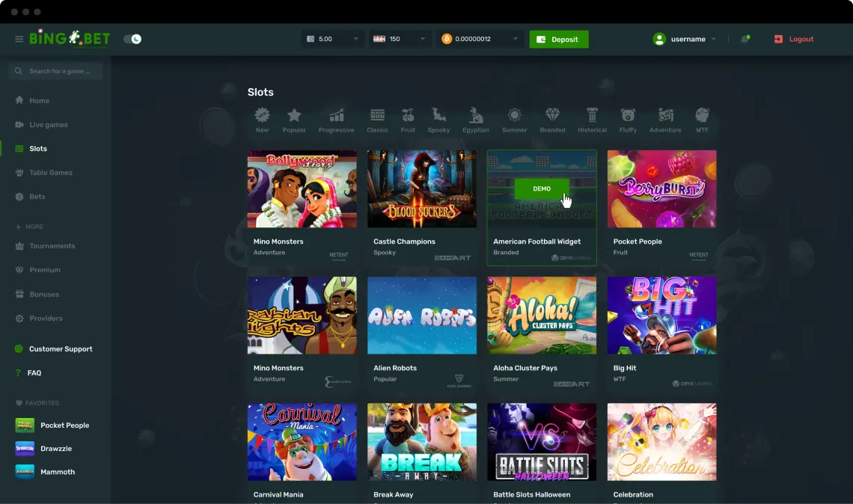Filter slots by Branded category
Screen dimensions: 853x504
click(553, 120)
